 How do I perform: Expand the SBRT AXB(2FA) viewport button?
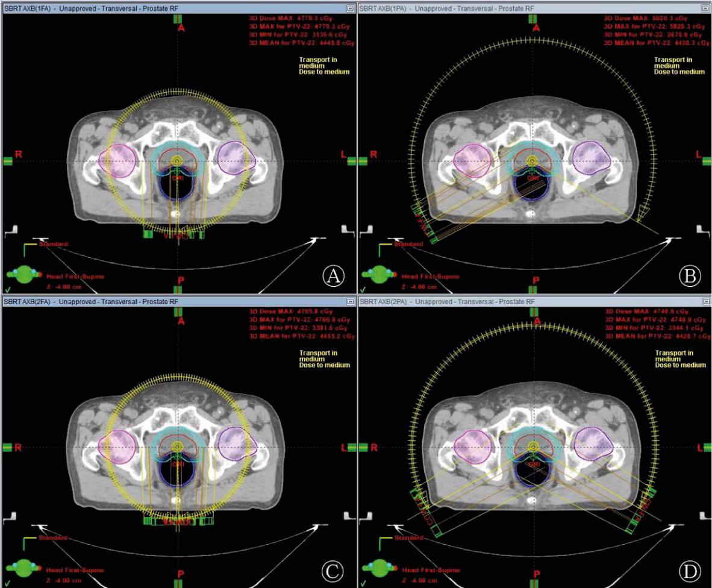tap(350, 302)
